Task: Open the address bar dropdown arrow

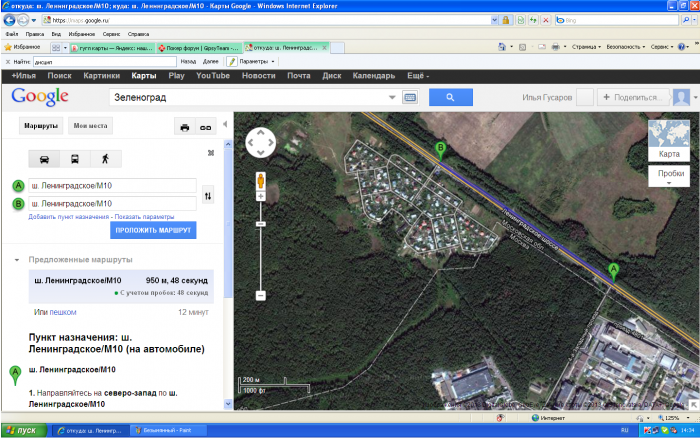Action: (x=494, y=20)
